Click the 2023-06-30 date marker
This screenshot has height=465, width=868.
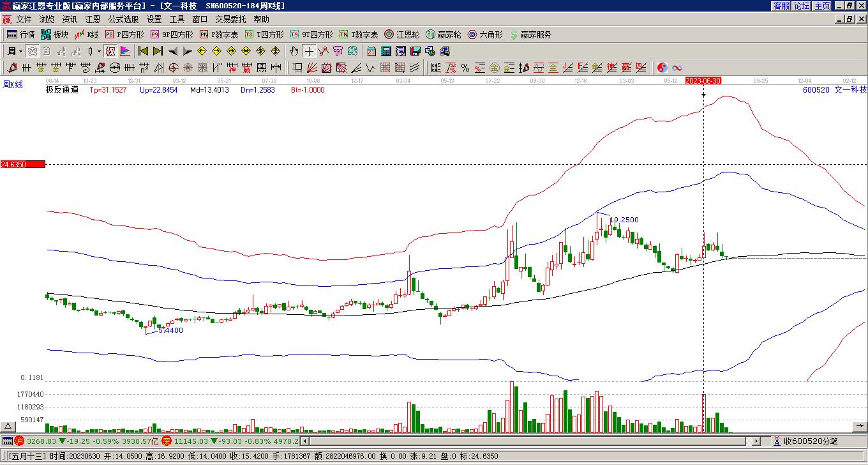[x=703, y=80]
